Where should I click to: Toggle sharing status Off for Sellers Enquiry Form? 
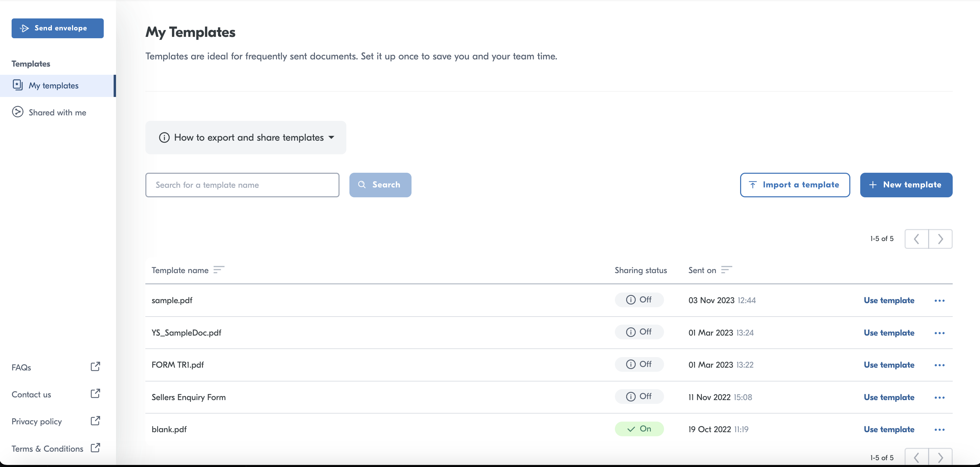(639, 397)
